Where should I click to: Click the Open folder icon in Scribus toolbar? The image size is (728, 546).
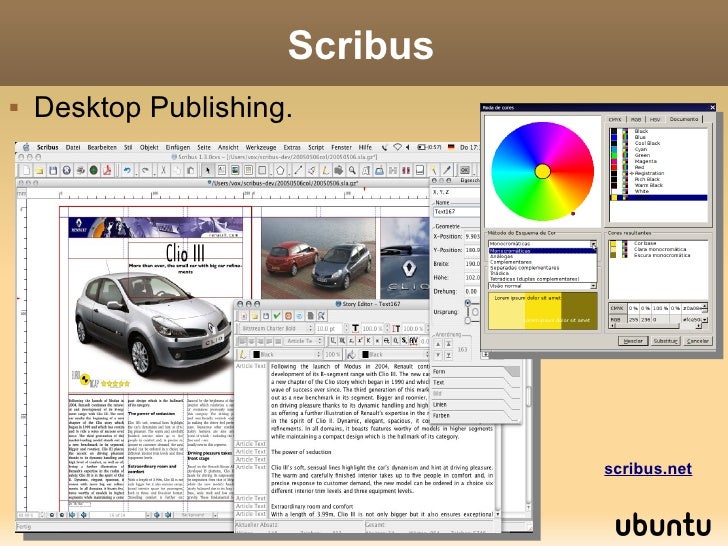tap(40, 170)
